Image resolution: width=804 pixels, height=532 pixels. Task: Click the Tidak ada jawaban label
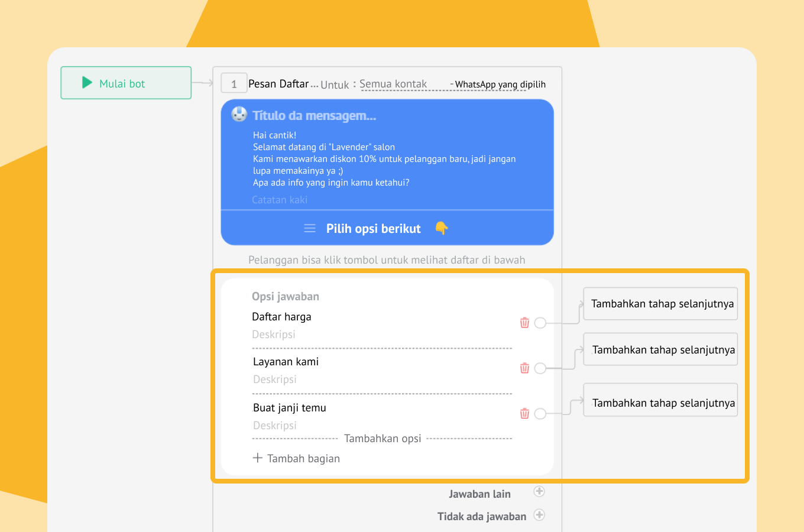[x=482, y=517]
